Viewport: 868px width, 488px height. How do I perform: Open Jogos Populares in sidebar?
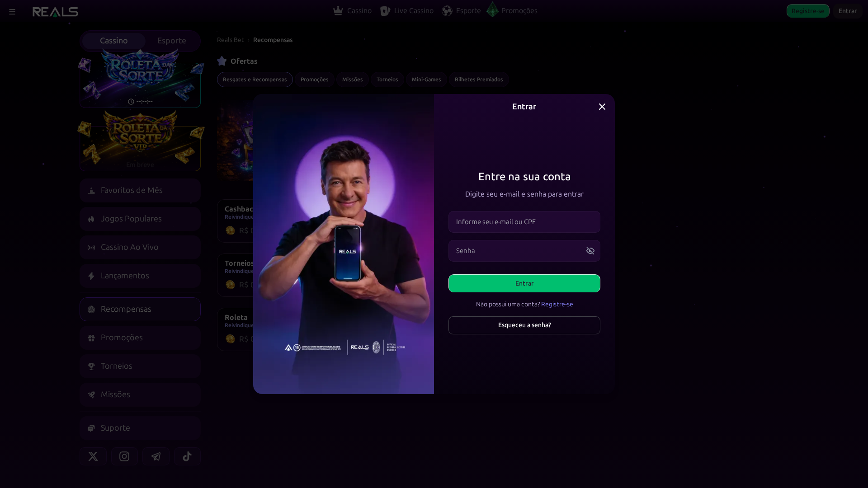click(x=140, y=219)
